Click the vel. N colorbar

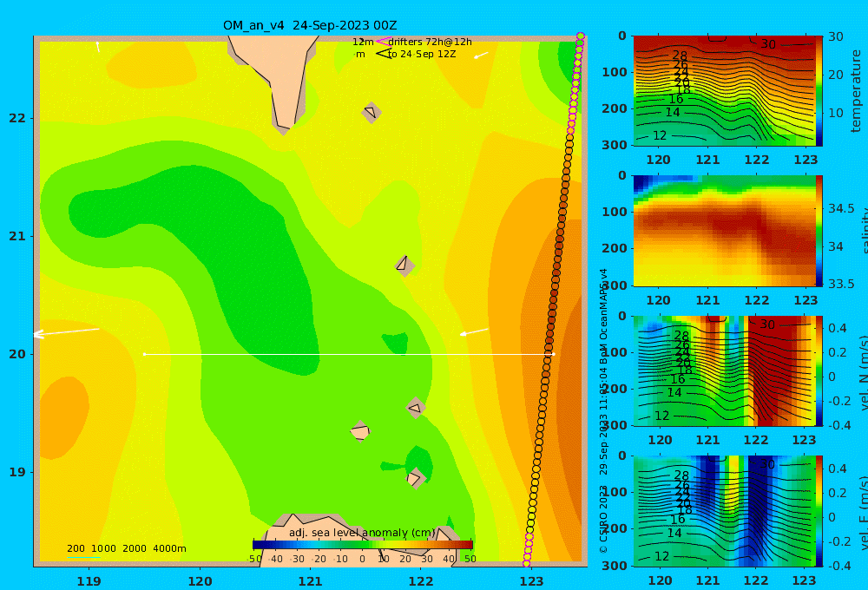point(819,370)
